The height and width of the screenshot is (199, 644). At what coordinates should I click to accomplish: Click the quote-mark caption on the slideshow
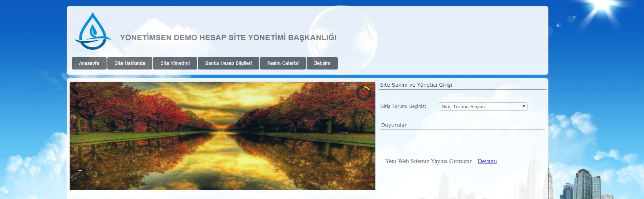pyautogui.click(x=80, y=171)
